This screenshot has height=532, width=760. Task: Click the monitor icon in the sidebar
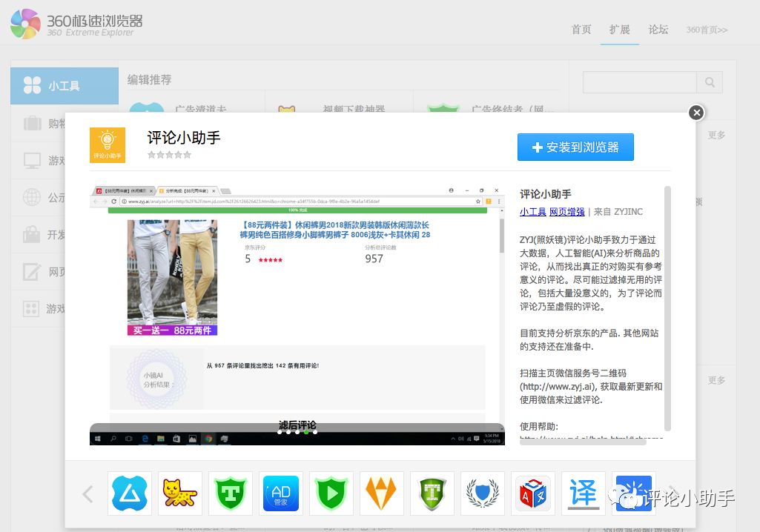33,160
